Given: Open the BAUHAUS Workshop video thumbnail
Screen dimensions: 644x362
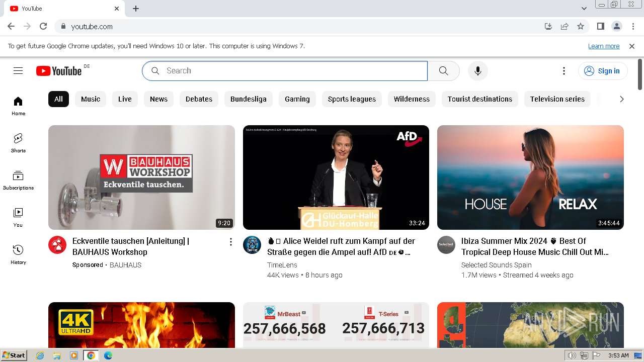Looking at the screenshot, I should [x=141, y=177].
